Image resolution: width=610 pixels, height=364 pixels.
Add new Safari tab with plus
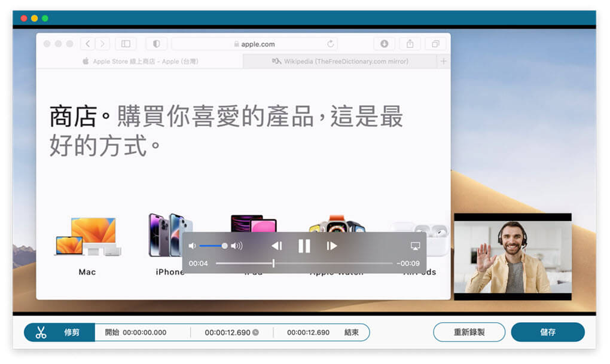[444, 61]
